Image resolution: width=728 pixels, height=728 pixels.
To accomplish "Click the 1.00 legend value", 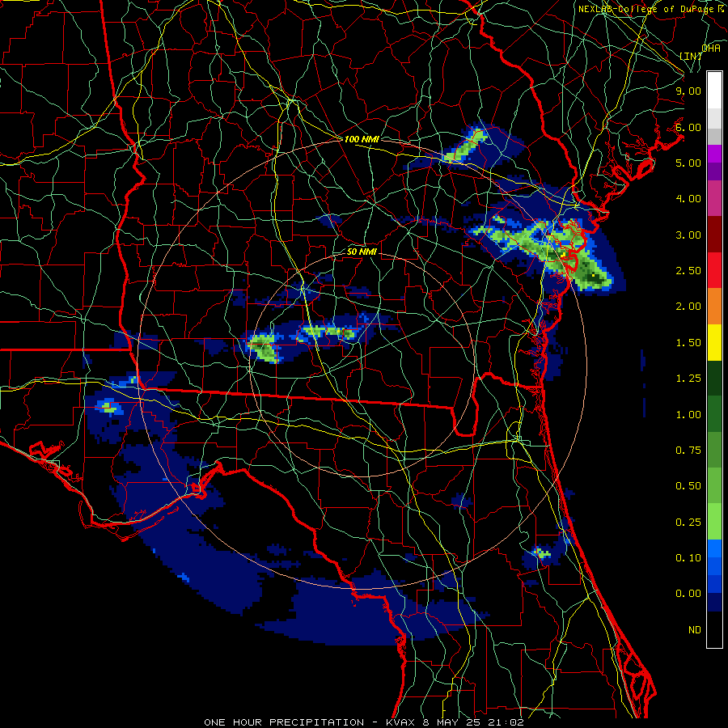I will click(x=688, y=415).
